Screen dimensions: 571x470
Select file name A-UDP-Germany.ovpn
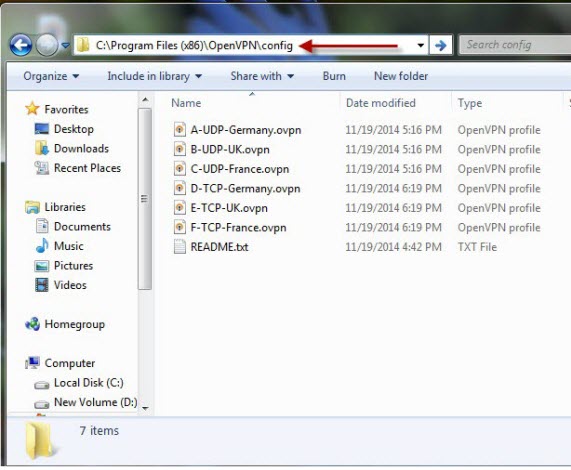246,130
